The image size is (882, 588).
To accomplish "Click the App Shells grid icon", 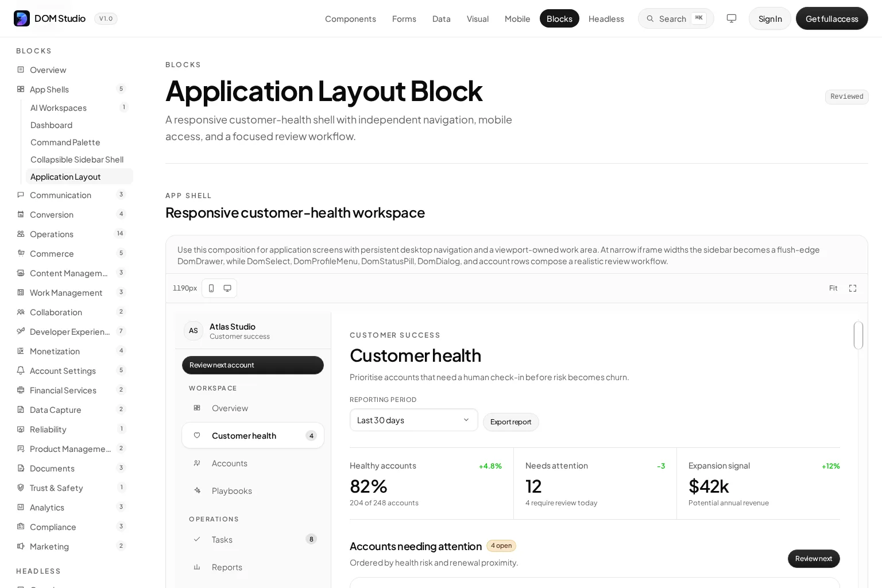I will [21, 89].
